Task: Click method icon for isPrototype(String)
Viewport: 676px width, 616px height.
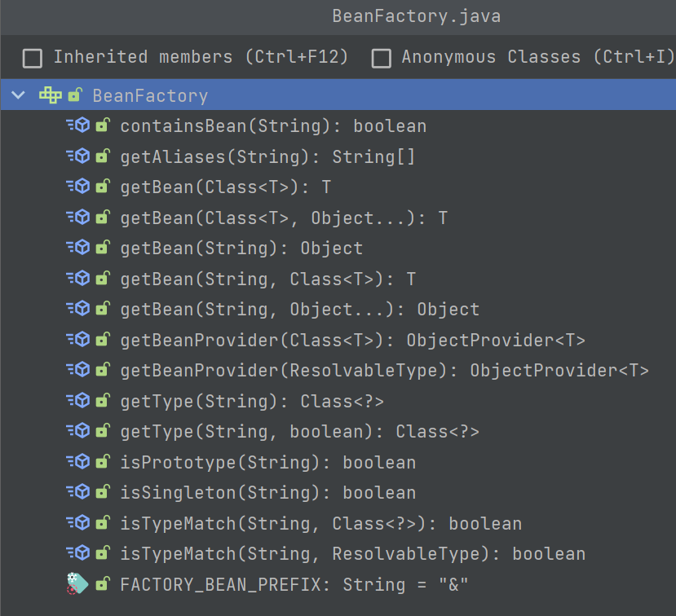Action: [78, 462]
